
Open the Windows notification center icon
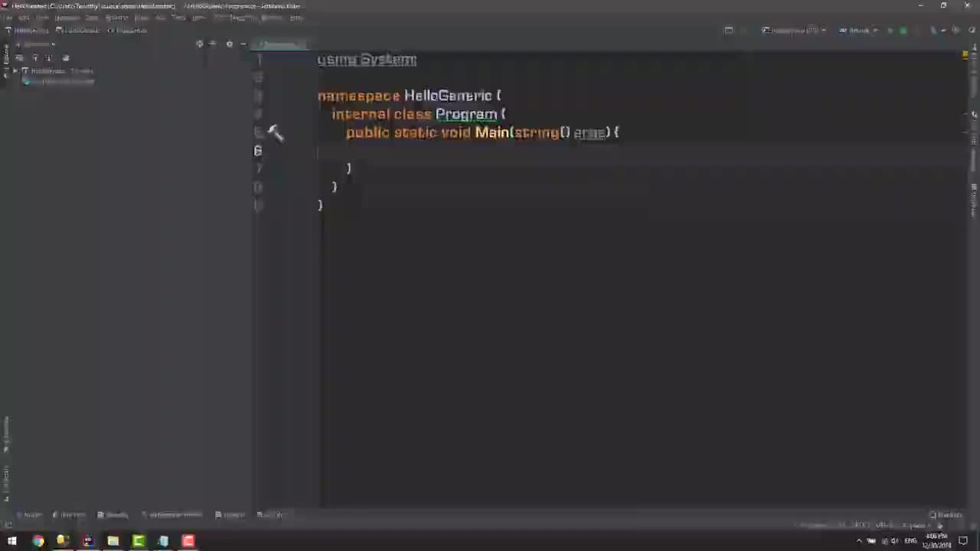coord(963,541)
